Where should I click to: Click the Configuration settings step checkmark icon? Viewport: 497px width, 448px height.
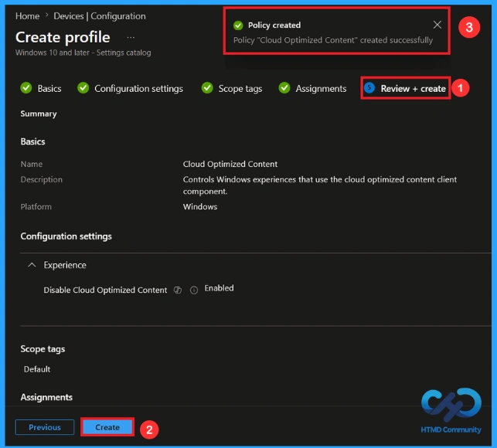tap(83, 88)
